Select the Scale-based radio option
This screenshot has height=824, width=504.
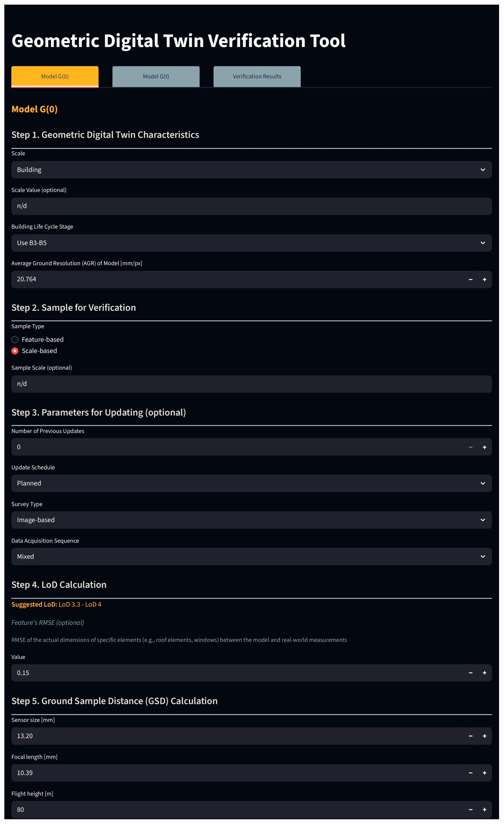coord(15,351)
